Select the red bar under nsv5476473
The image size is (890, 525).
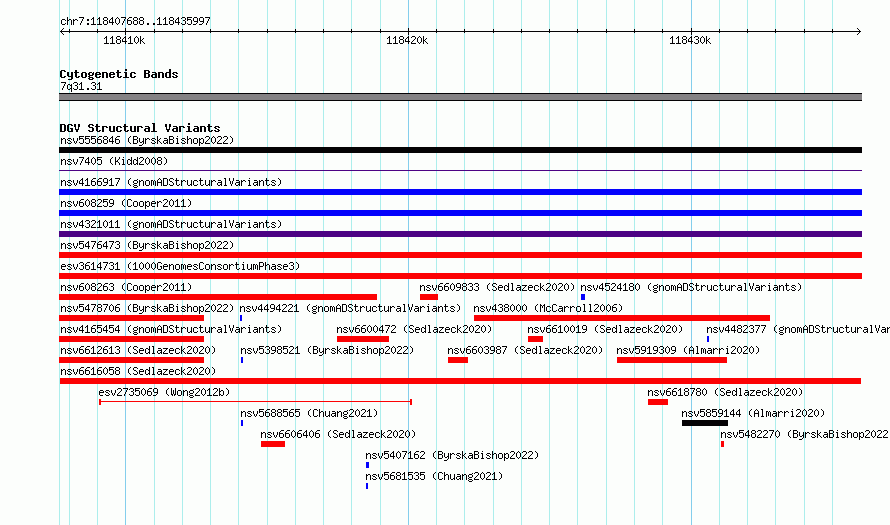460,255
